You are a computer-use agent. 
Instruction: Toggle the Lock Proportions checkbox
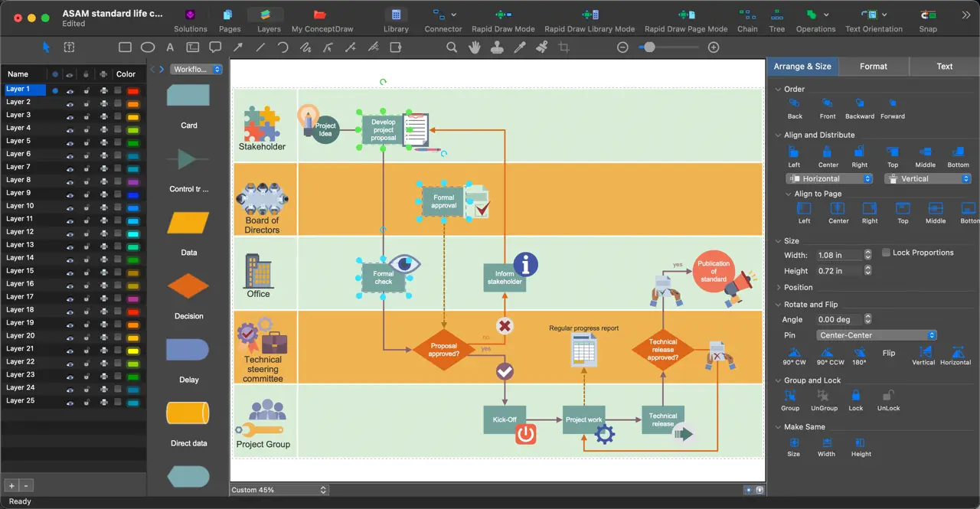coord(886,253)
